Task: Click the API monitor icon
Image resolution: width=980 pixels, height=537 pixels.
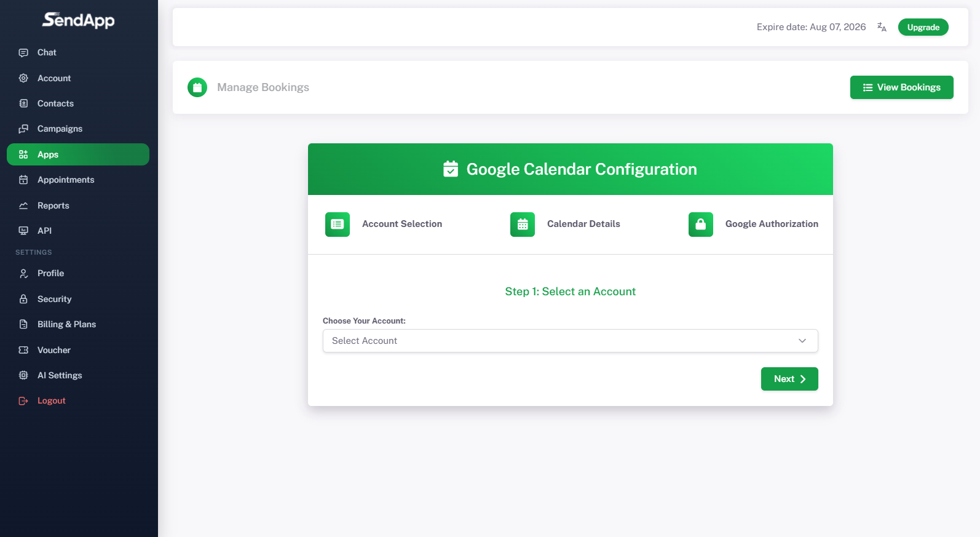Action: [x=23, y=231]
